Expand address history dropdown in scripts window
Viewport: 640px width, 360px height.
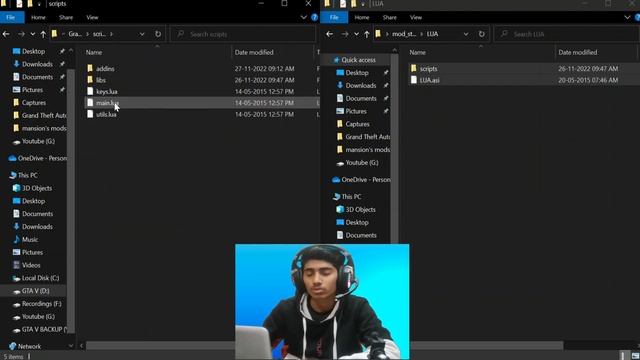[142, 34]
